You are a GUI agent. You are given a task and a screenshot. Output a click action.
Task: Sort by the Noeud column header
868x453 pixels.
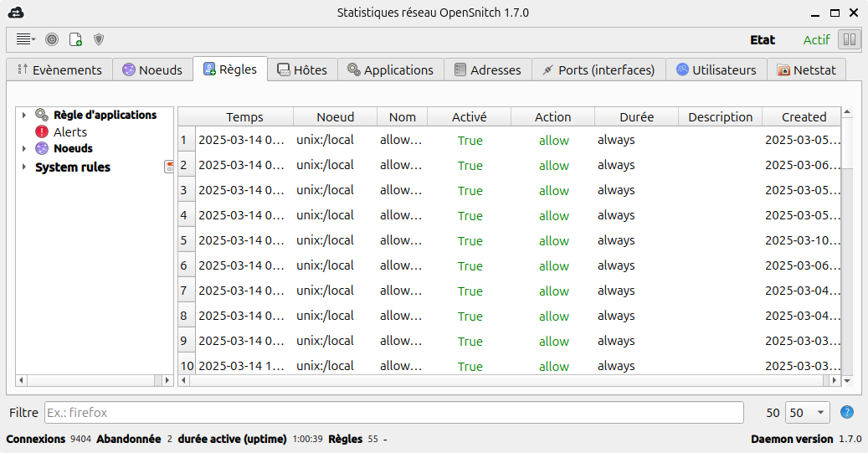[336, 117]
